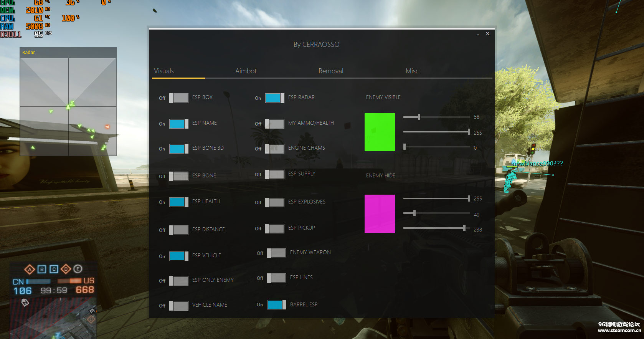Screen dimensions: 644x339
Task: Click the objective E flag icon
Action: pyautogui.click(x=78, y=269)
